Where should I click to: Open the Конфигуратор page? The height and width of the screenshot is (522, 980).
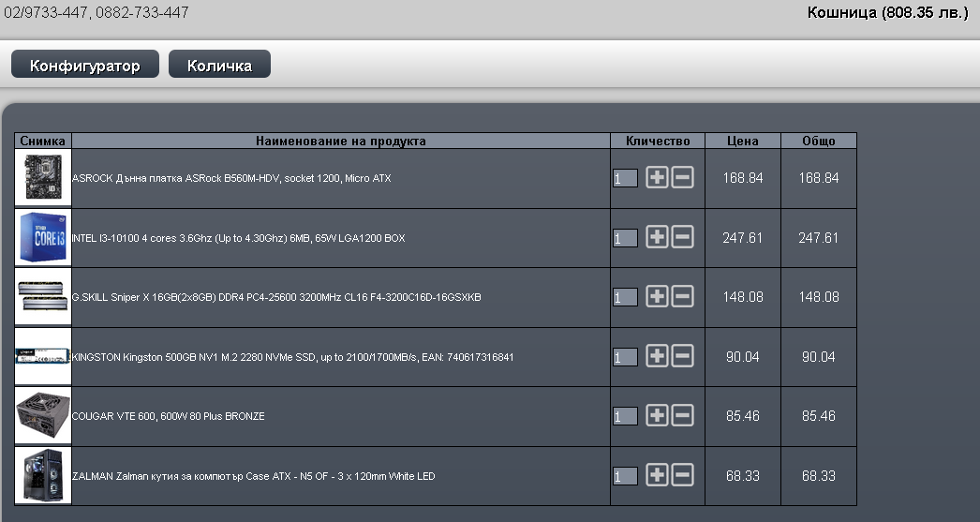tap(85, 65)
